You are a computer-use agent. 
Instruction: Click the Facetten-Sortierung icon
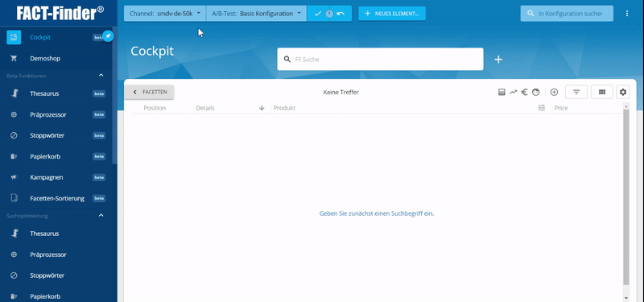(x=14, y=198)
